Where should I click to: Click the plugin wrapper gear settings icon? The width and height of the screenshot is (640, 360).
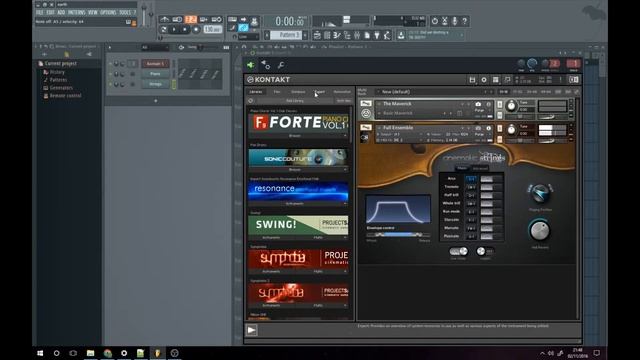click(265, 65)
